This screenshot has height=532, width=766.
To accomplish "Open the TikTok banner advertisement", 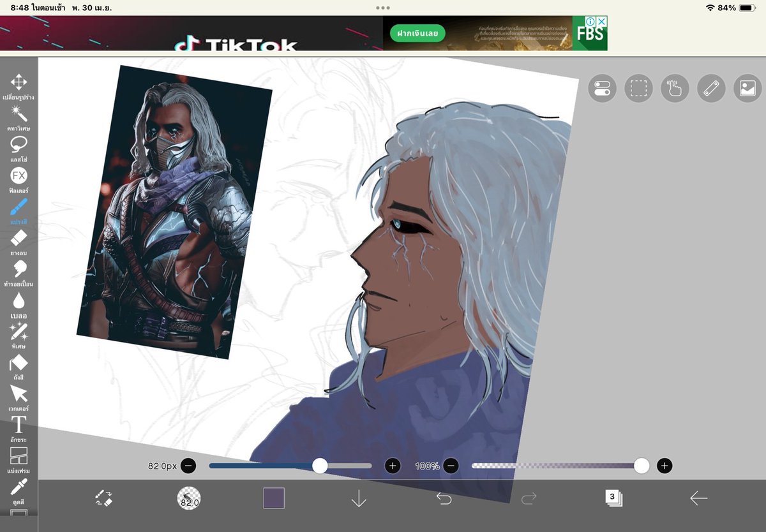I will click(191, 33).
